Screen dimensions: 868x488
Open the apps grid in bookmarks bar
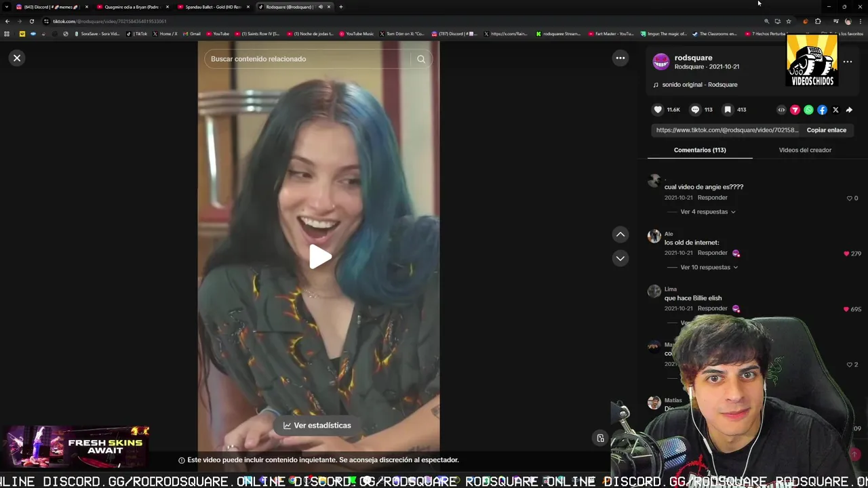click(7, 34)
